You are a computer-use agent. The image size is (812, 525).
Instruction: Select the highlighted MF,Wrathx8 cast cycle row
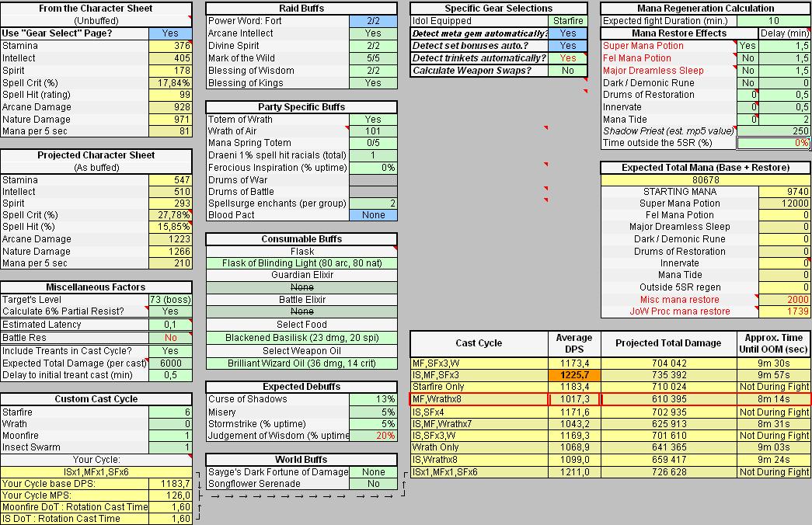click(x=610, y=399)
